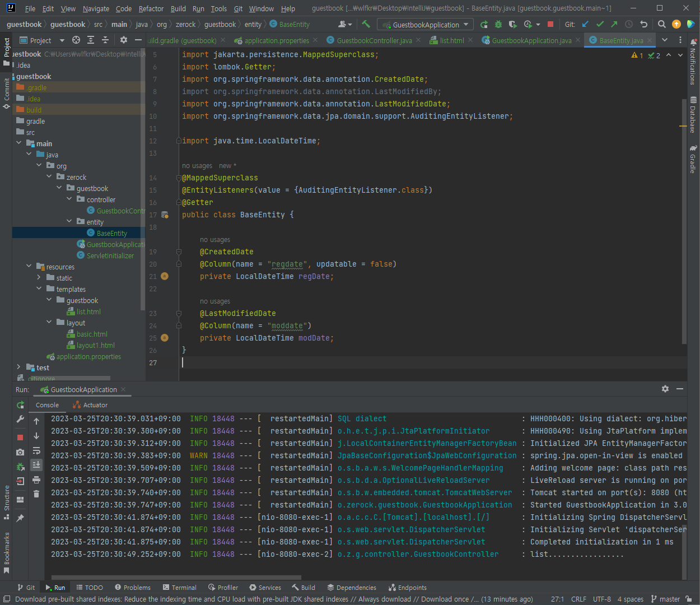This screenshot has width=700, height=605.
Task: Click the master Git branch widget
Action: (665, 599)
